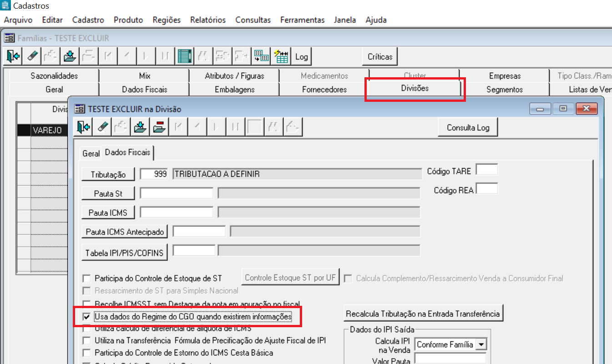Toggle Participa do Controle de Estorno ICMS Cesta Básica
The height and width of the screenshot is (364, 612).
pyautogui.click(x=86, y=353)
